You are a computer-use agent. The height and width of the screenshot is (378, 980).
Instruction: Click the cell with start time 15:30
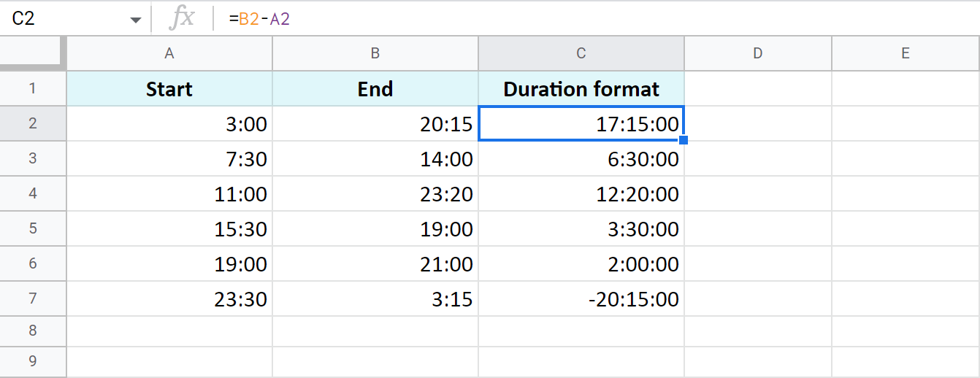pyautogui.click(x=169, y=229)
